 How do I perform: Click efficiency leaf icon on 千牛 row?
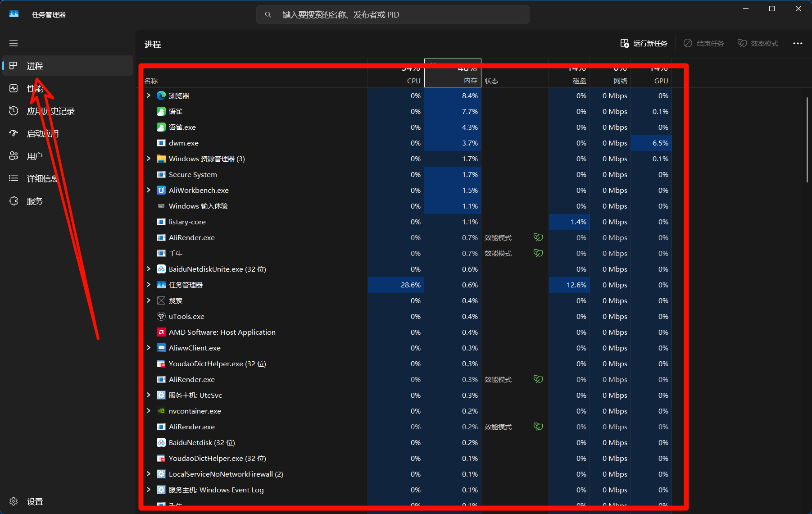(538, 253)
